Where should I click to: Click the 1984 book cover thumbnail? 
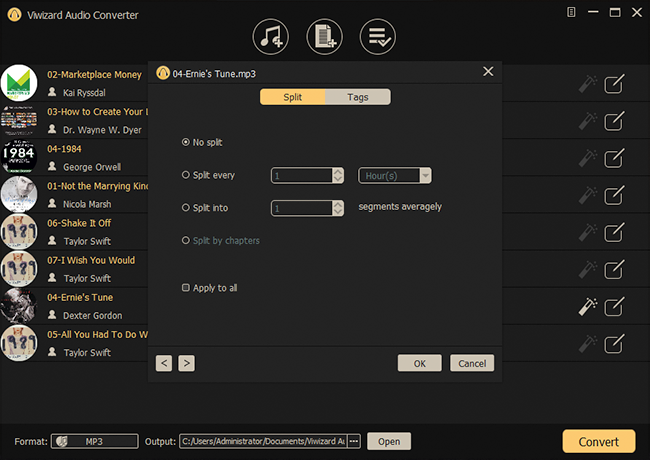click(x=19, y=157)
